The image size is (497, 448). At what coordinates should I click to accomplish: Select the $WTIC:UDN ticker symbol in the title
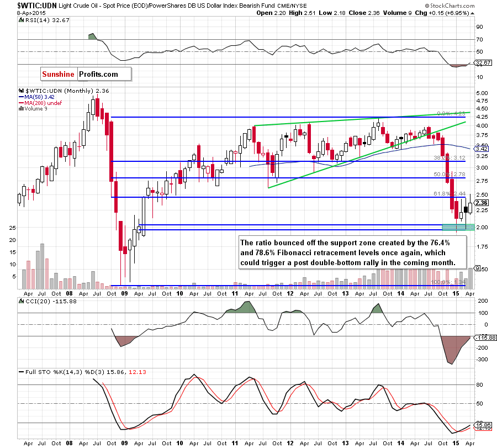click(37, 6)
